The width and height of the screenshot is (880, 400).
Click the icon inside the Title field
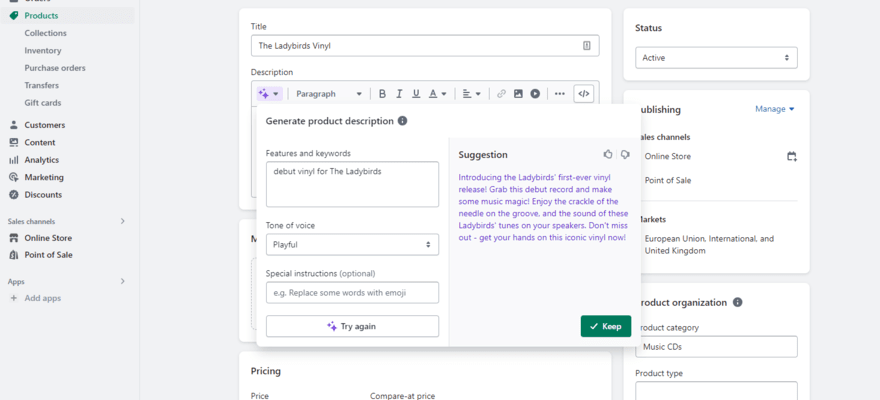(x=586, y=46)
